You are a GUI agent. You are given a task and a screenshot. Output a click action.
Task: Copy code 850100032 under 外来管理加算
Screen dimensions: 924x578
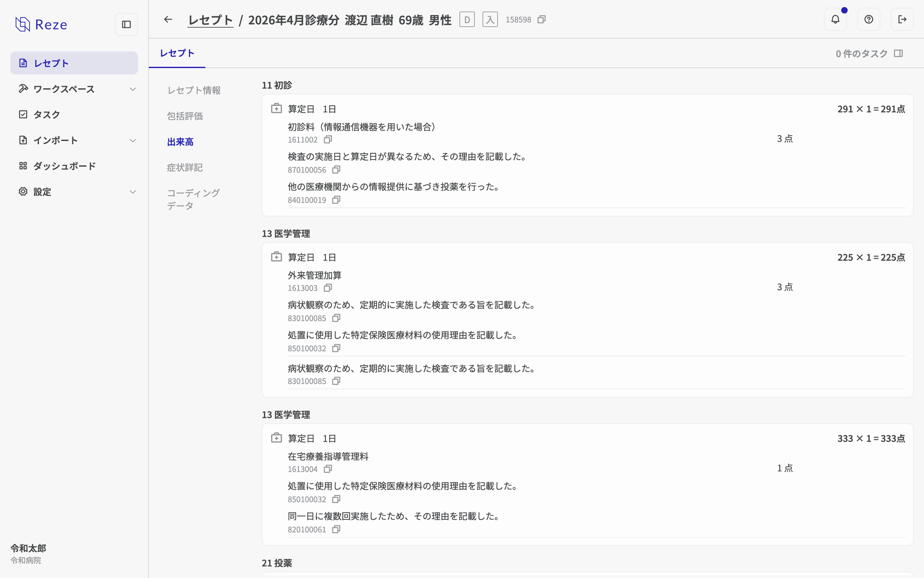tap(336, 348)
